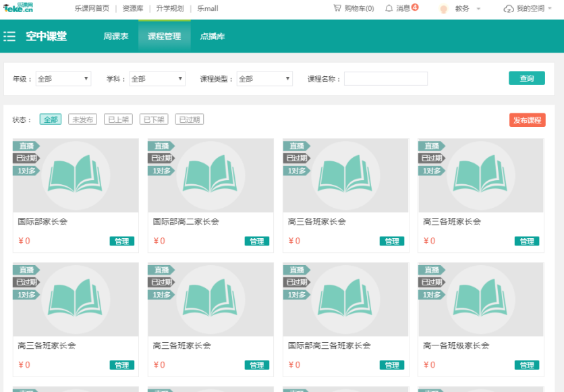The image size is (564, 392).
Task: Click the 1对多 tag on 国际部高三各班家长会 card
Action: click(297, 295)
